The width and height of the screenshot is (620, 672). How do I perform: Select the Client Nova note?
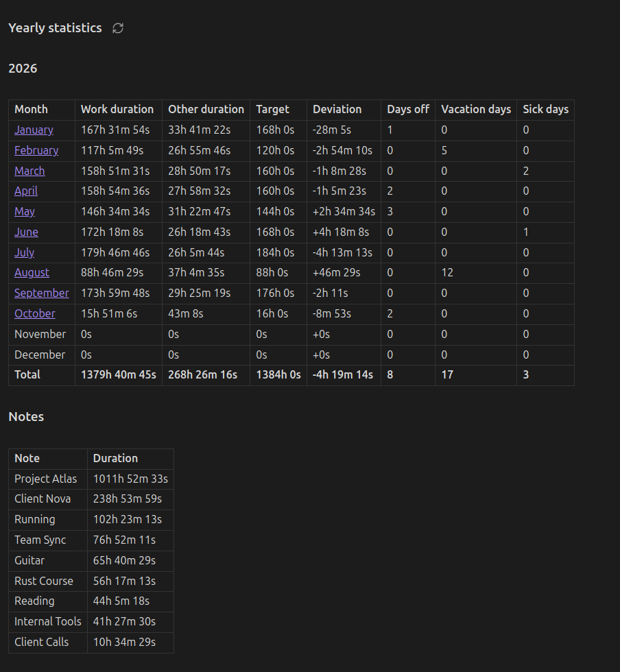43,499
